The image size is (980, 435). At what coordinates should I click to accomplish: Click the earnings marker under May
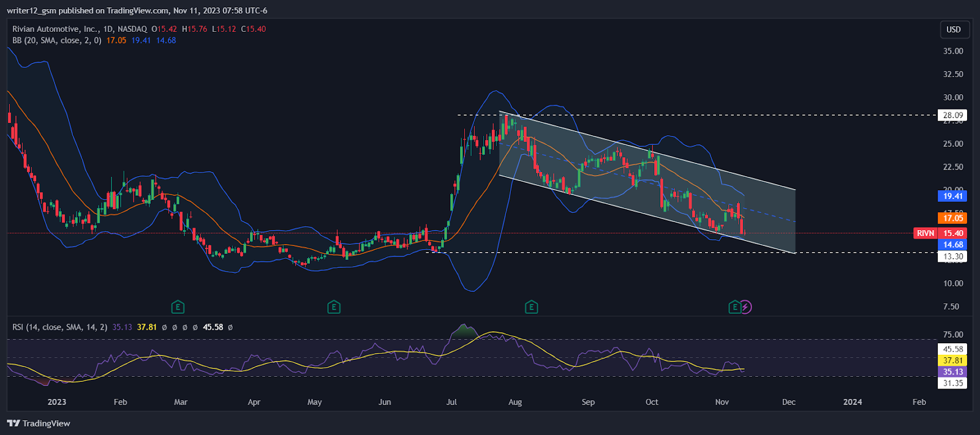[334, 307]
